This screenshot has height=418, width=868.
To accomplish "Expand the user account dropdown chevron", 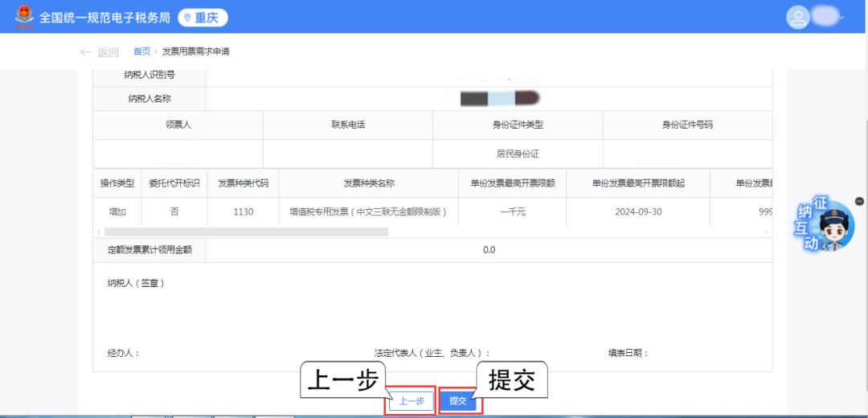I will [841, 18].
